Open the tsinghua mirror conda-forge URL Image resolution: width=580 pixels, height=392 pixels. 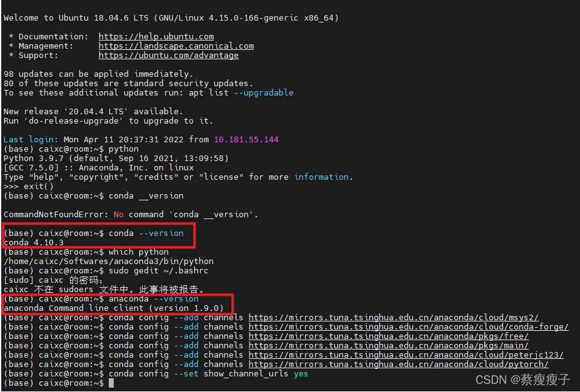tap(408, 327)
